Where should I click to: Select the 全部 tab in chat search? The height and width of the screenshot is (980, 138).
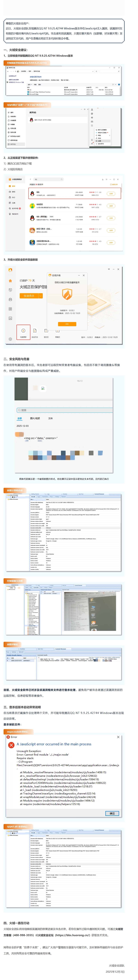19,418
